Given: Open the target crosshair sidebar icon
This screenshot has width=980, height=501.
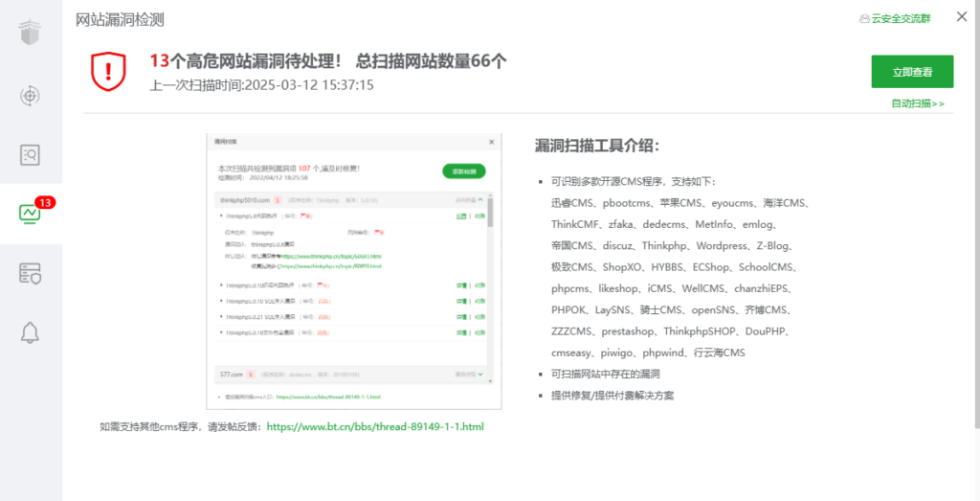Looking at the screenshot, I should [30, 95].
